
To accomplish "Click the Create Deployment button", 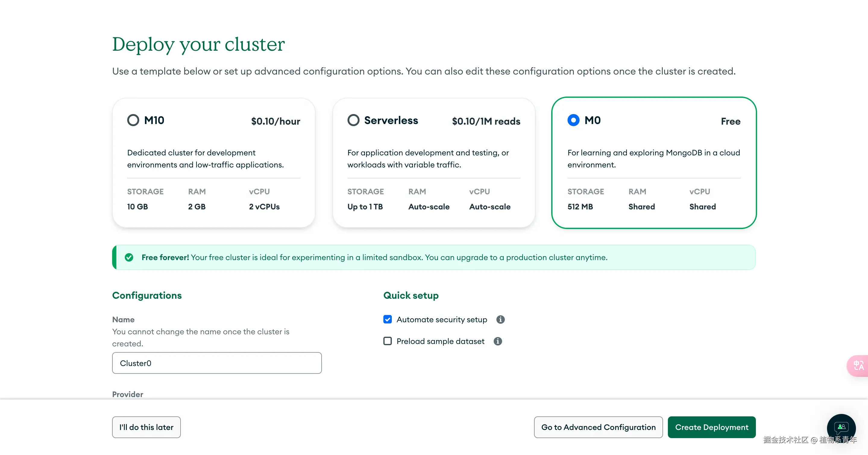I will (x=711, y=427).
